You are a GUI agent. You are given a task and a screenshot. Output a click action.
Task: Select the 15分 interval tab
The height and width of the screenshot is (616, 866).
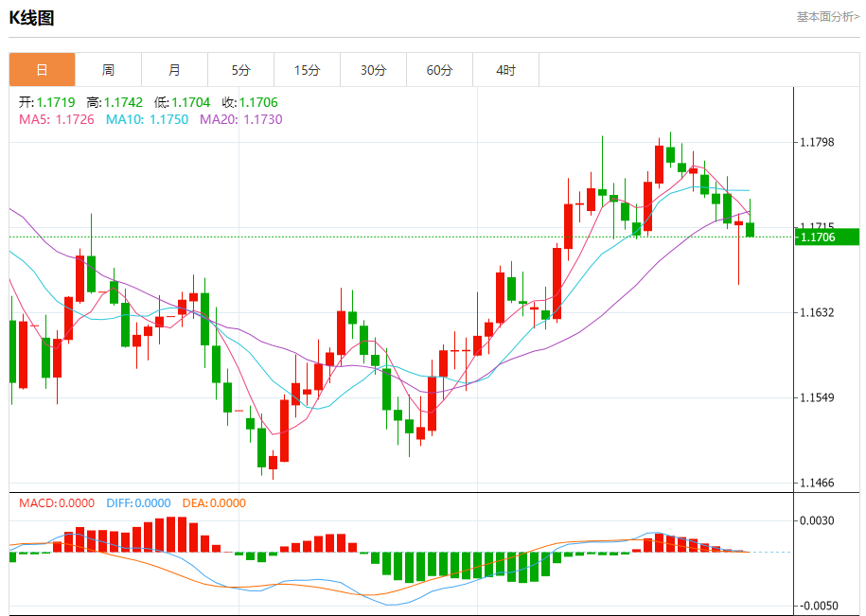(307, 70)
